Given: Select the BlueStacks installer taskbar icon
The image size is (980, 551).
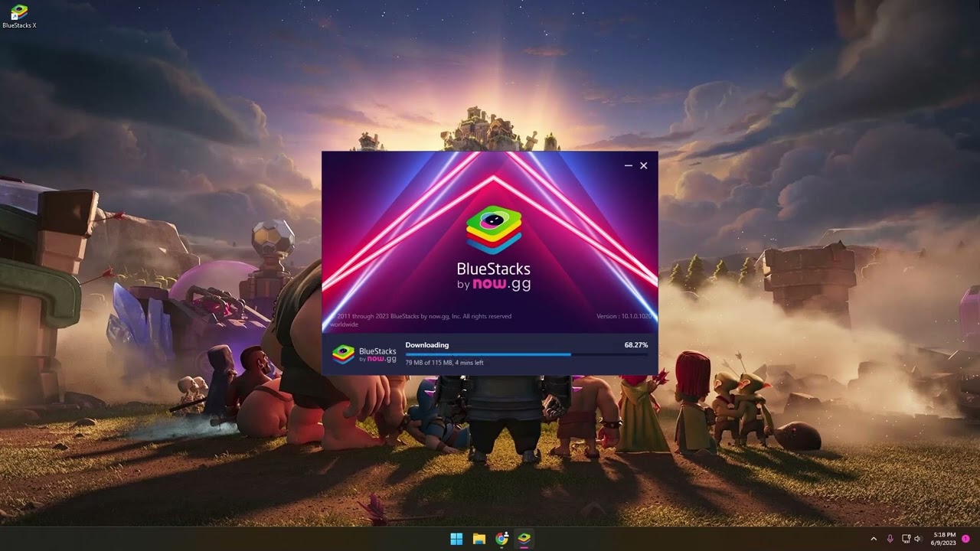Looking at the screenshot, I should pyautogui.click(x=524, y=539).
